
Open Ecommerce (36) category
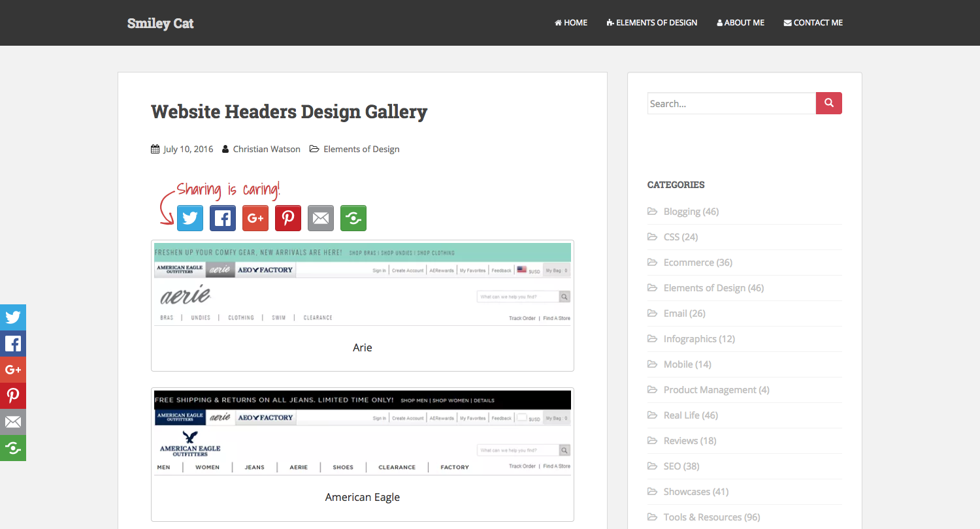pos(698,263)
